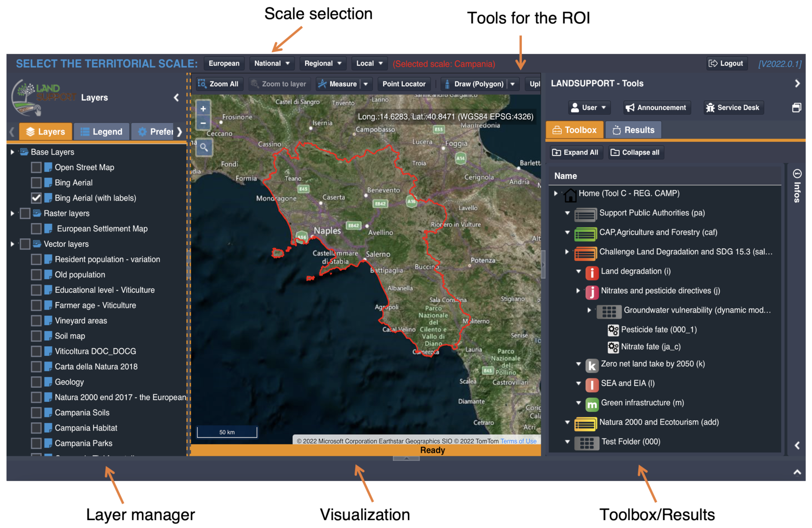Click the magnifier search icon on map
This screenshot has width=812, height=528.
204,148
